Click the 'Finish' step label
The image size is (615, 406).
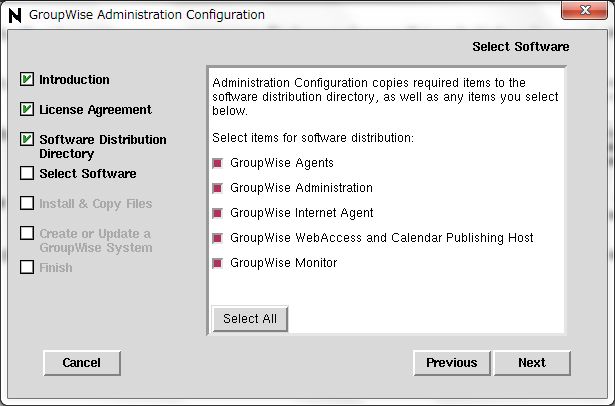56,268
